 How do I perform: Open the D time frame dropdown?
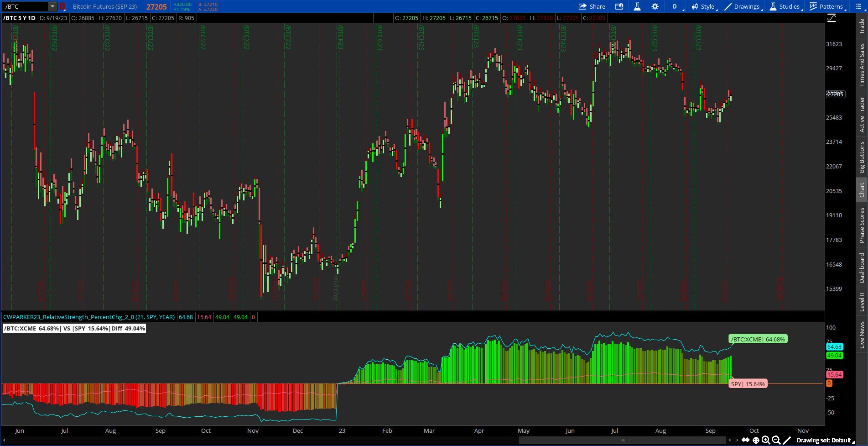[x=675, y=6]
